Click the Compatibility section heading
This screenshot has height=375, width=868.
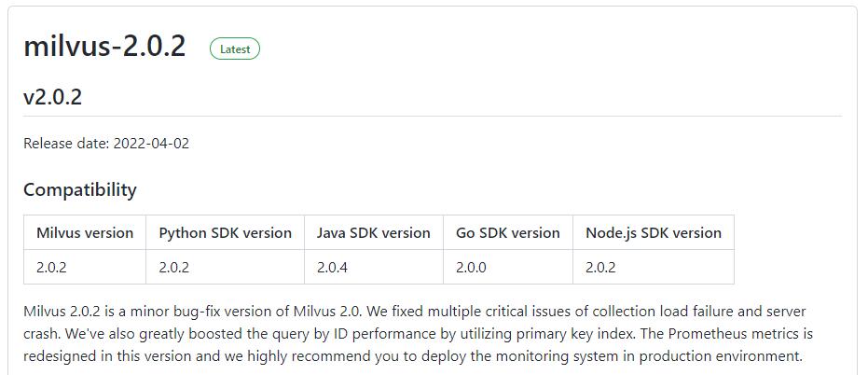(80, 189)
